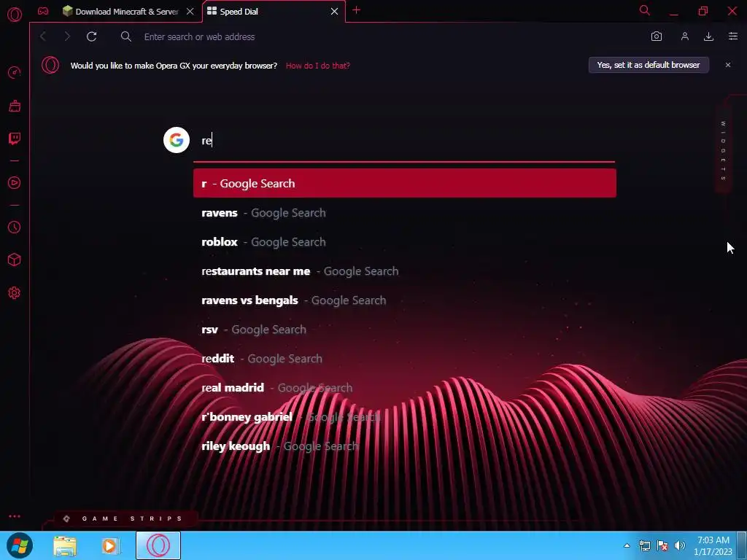Expand the Widgets side panel

click(723, 150)
